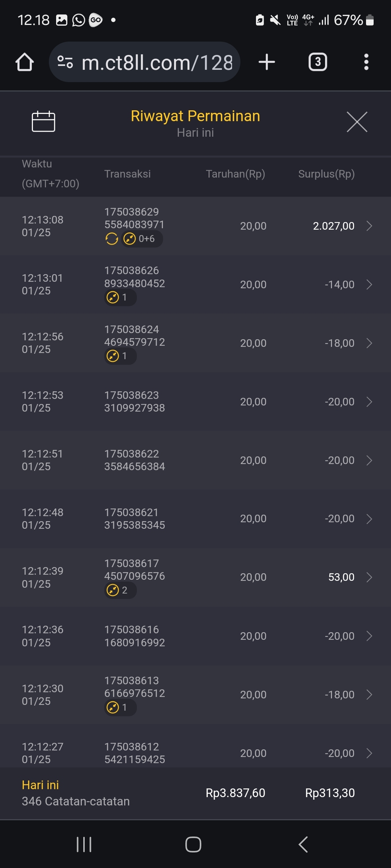The width and height of the screenshot is (391, 868).
Task: Expand the 12:12:39 transaction chevron
Action: pyautogui.click(x=369, y=577)
